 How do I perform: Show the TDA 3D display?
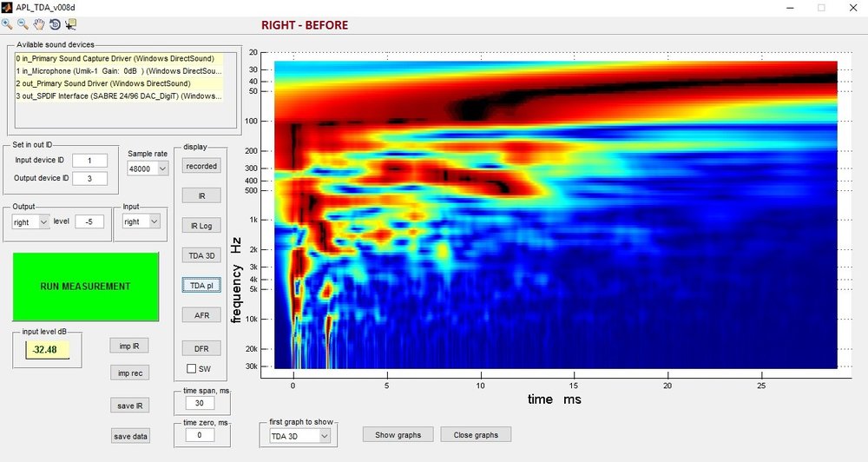(201, 255)
